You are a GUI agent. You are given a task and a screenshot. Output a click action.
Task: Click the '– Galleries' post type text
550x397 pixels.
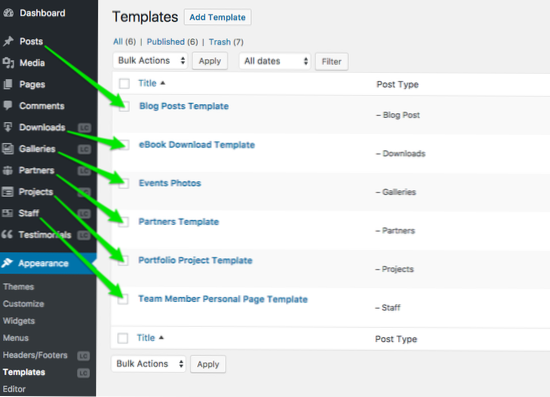(x=396, y=192)
